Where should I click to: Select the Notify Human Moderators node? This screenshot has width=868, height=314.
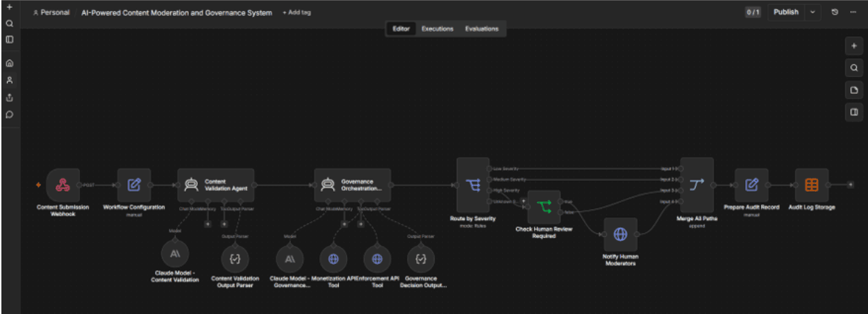pyautogui.click(x=620, y=234)
